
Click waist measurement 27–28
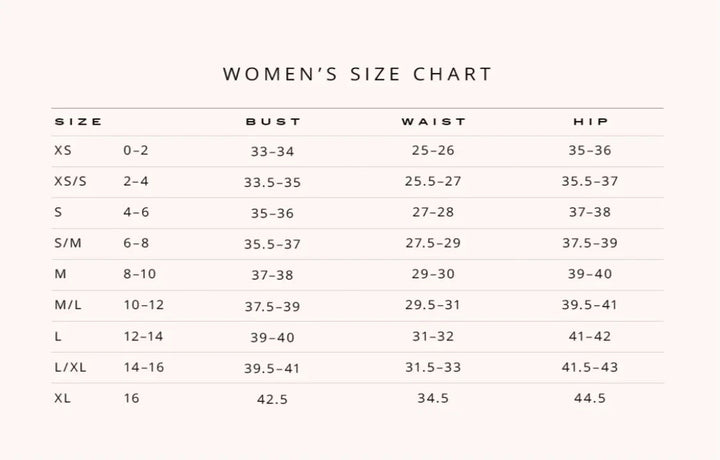(433, 212)
